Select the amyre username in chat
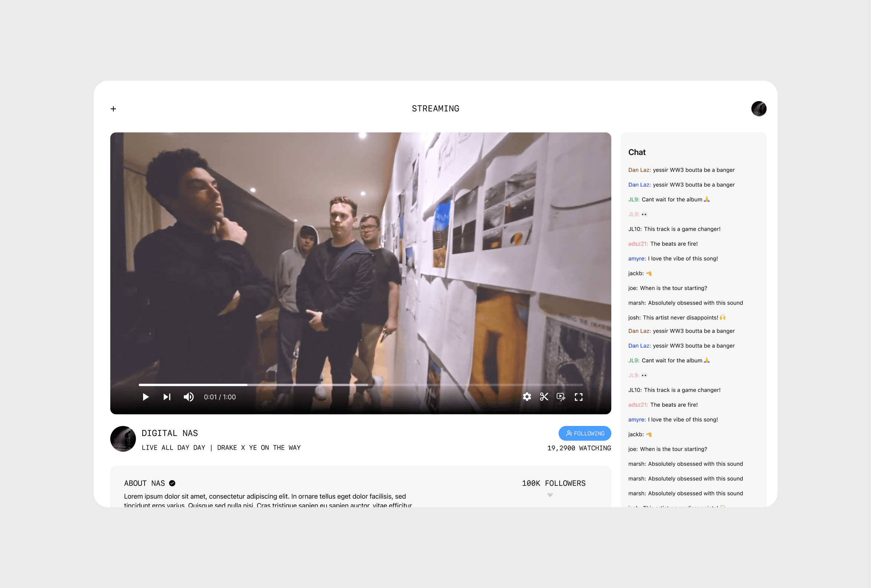Screen dimensions: 871x588 point(637,259)
